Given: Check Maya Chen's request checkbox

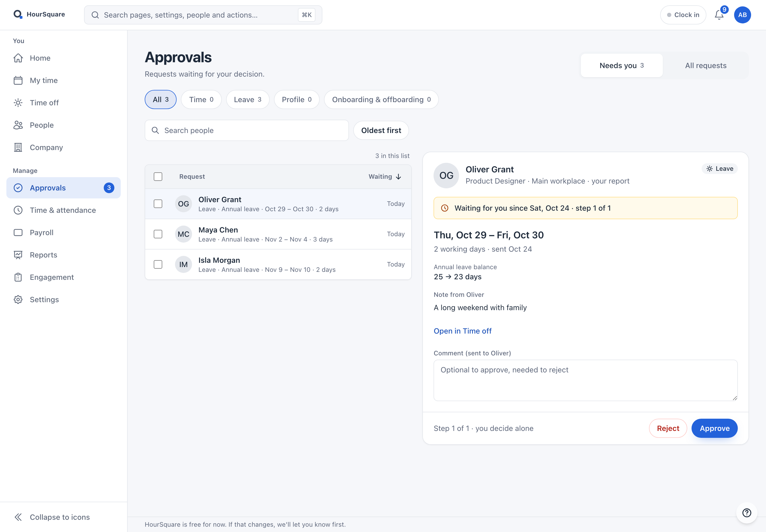Looking at the screenshot, I should 158,234.
